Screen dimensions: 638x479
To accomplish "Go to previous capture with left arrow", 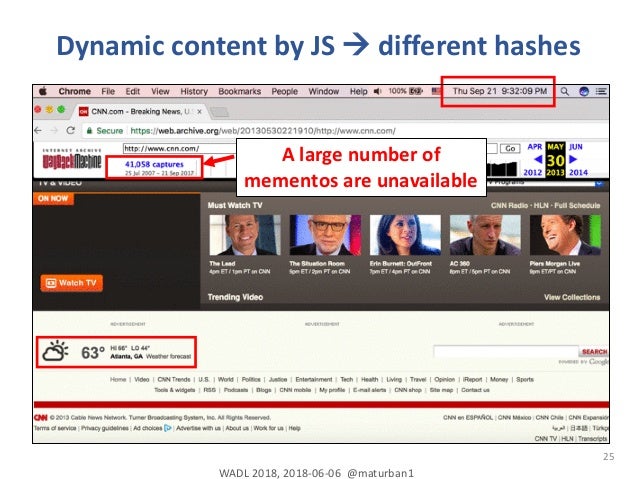I will 537,159.
